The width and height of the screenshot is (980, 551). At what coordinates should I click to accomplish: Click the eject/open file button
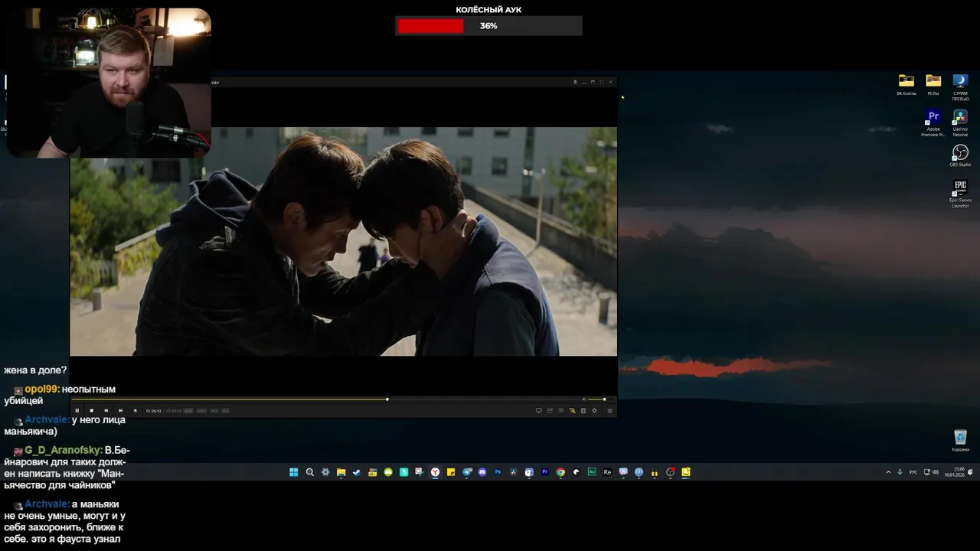pos(136,411)
